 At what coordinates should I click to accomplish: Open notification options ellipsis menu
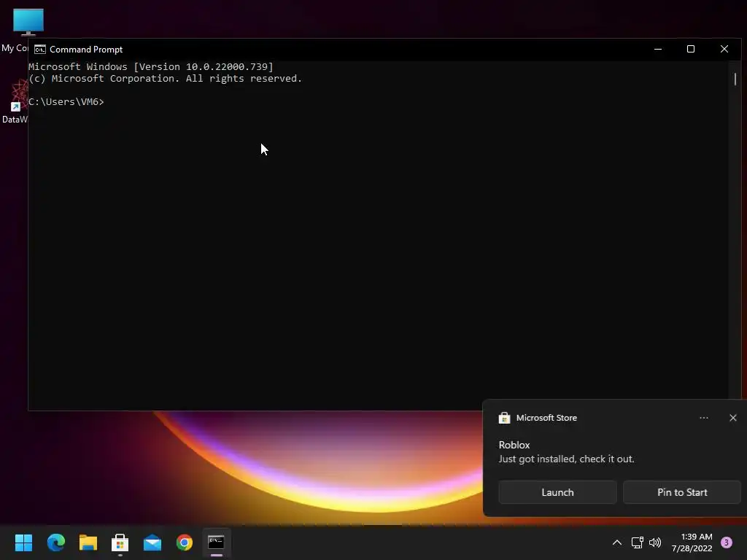tap(704, 418)
